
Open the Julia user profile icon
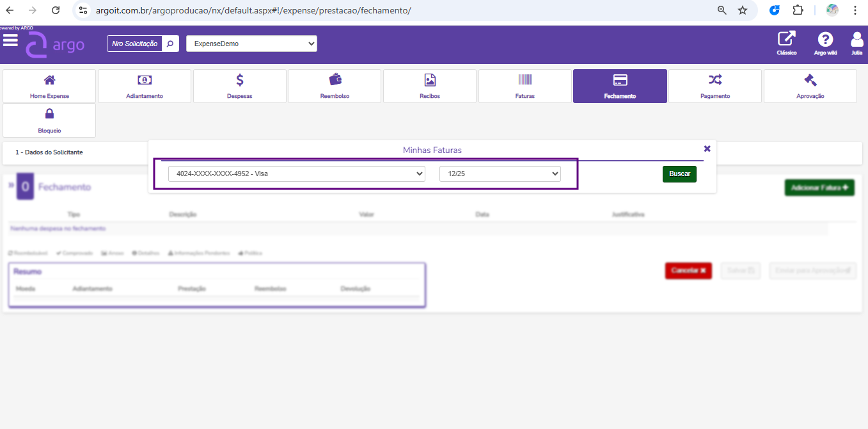pos(856,40)
